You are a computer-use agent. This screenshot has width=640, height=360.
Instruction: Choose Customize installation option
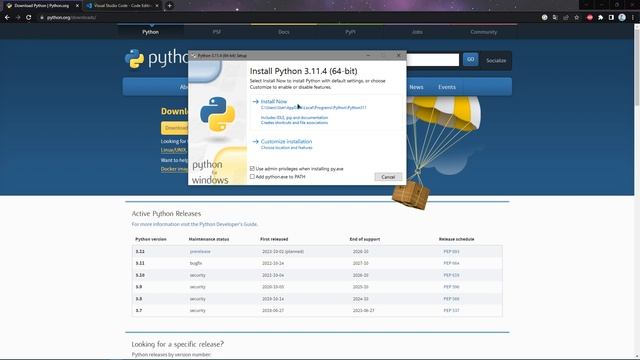[x=286, y=141]
